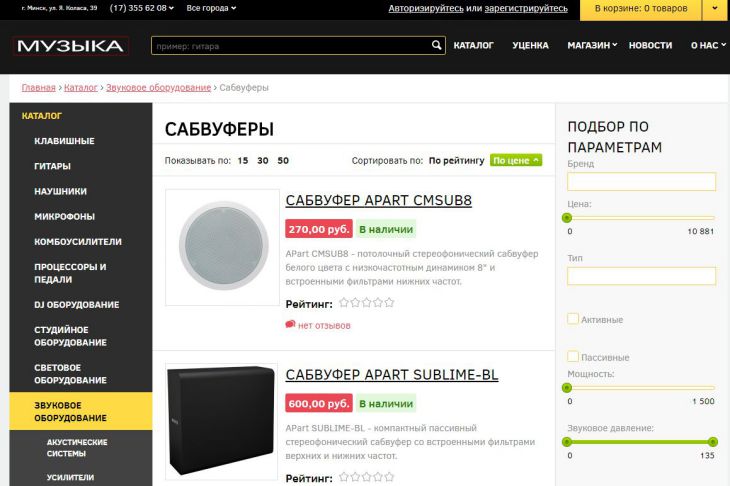This screenshot has height=486, width=730.
Task: Click the 600,00 руб. price label
Action: 319,403
